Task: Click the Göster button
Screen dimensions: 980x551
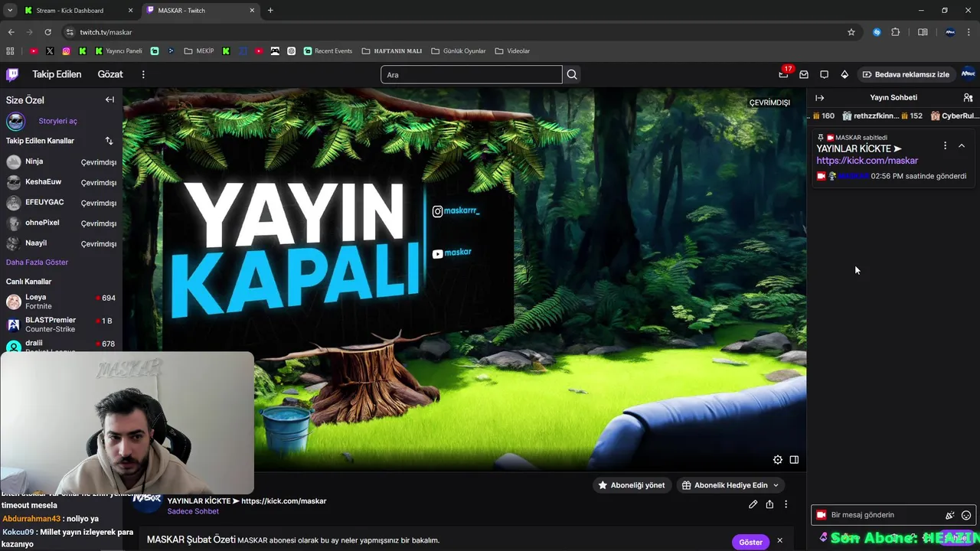Action: pos(750,542)
